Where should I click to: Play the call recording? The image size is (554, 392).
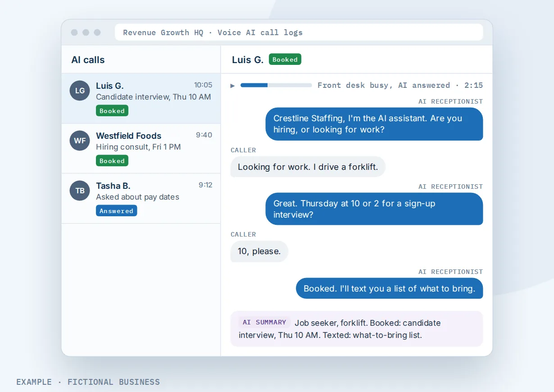point(233,85)
